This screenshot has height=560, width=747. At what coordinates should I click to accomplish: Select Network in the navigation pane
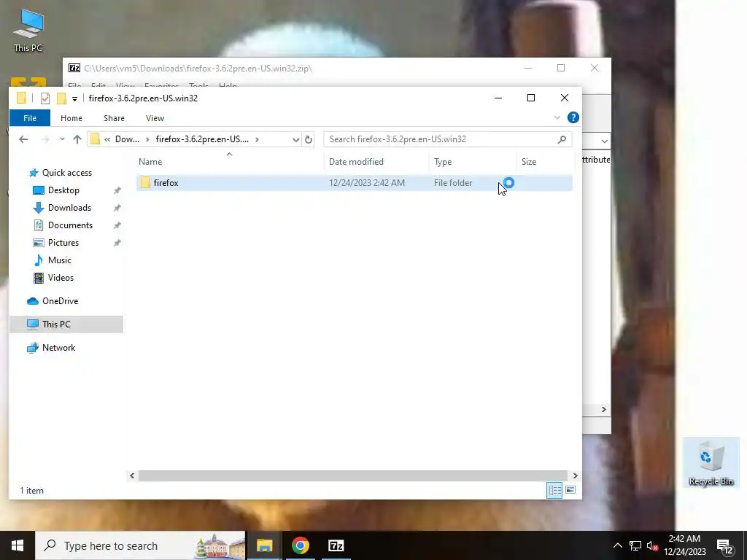click(x=58, y=348)
